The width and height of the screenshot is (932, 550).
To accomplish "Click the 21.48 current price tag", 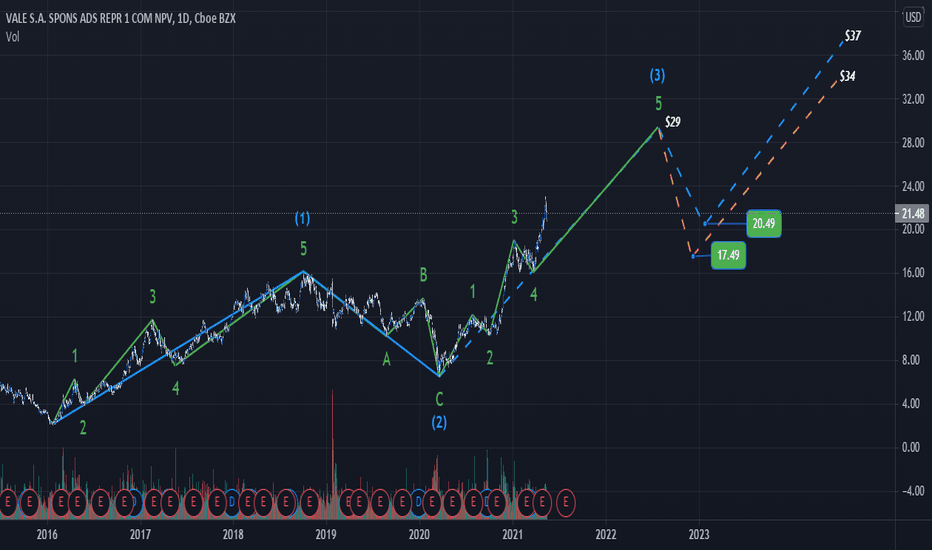I will pos(912,213).
